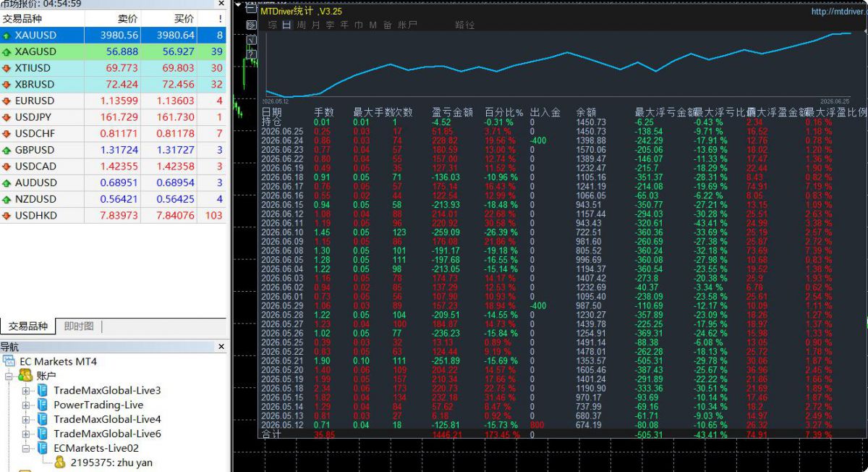Select the M tab in MTDriver
Viewport: 868px width, 472px height.
[x=373, y=25]
